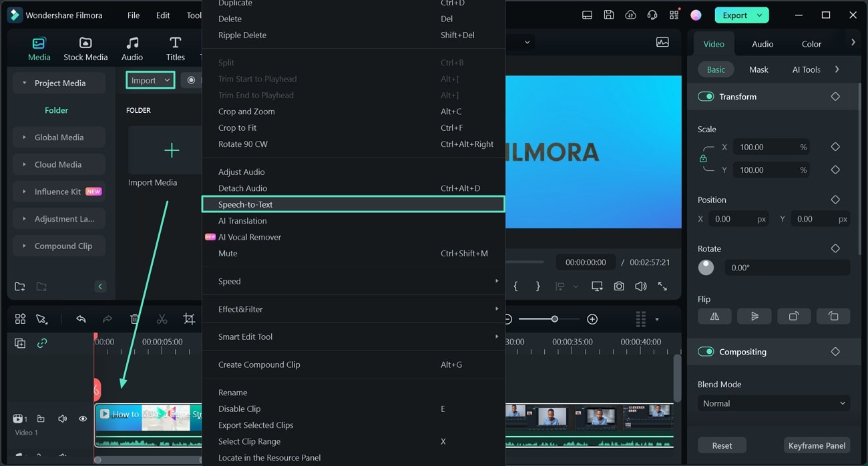This screenshot has height=466, width=868.
Task: Click preview snapshot image icon
Action: 662,42
